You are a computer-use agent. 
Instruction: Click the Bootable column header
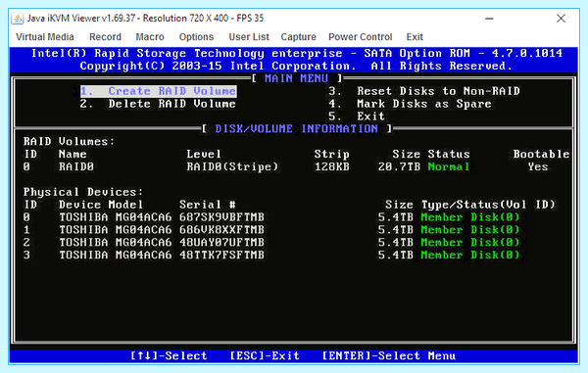pos(541,155)
